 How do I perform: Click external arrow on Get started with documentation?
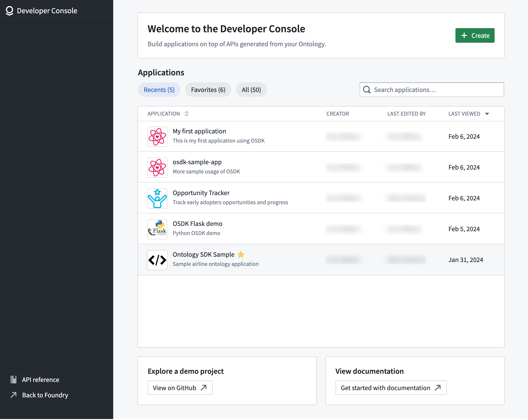(438, 388)
